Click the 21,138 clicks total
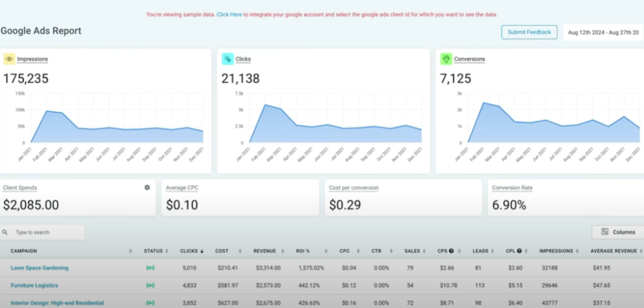 click(x=241, y=79)
